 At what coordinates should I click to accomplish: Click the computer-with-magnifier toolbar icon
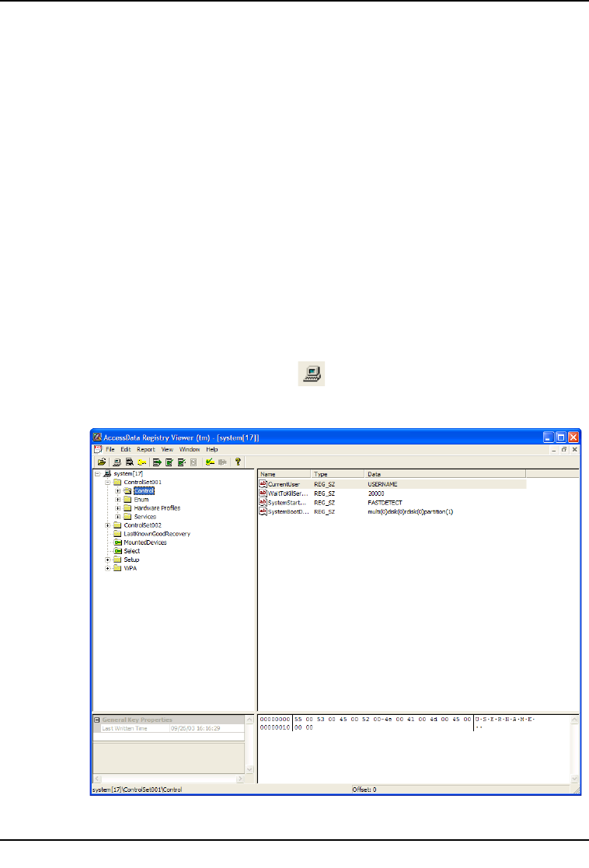pos(130,462)
